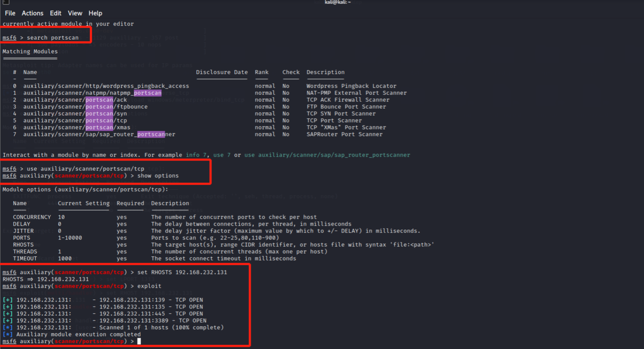Click the DELAY option name

22,224
